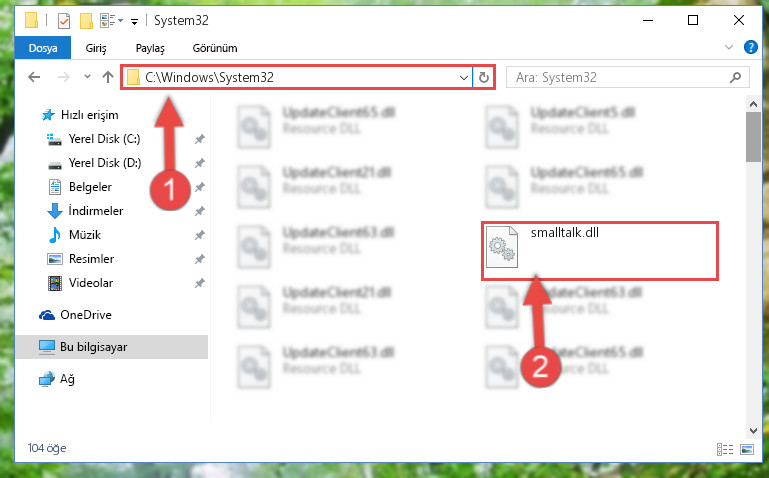Refresh the System32 folder view
The height and width of the screenshot is (478, 769).
tap(484, 77)
